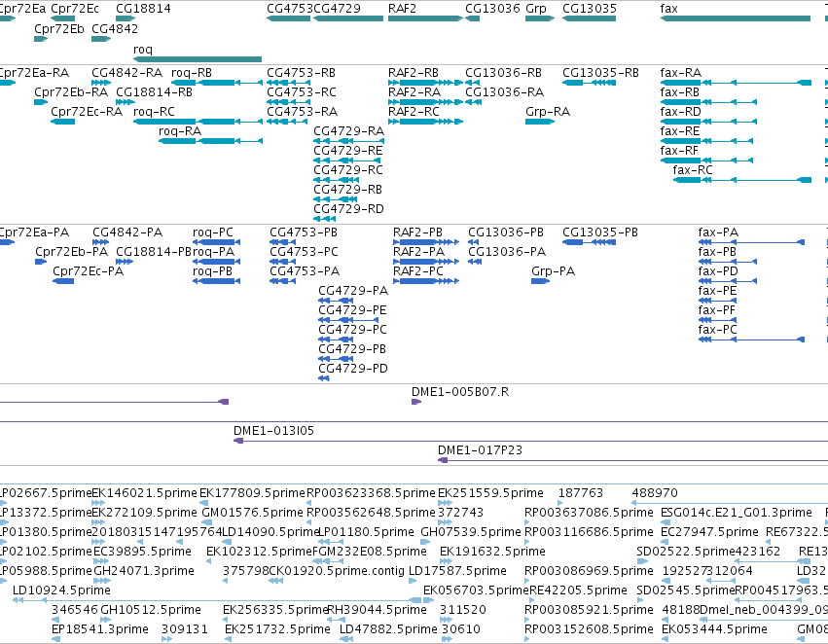Click the CG13035 gene label

tap(590, 9)
